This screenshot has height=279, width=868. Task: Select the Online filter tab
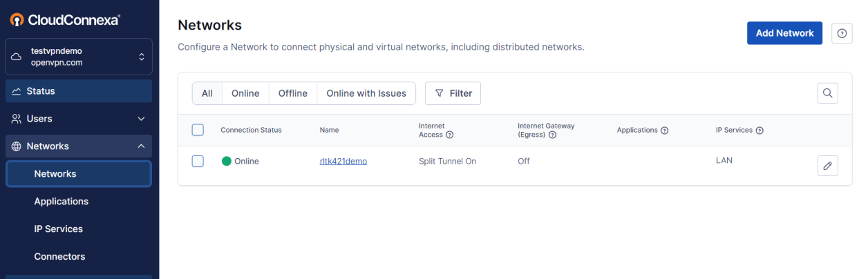(245, 93)
